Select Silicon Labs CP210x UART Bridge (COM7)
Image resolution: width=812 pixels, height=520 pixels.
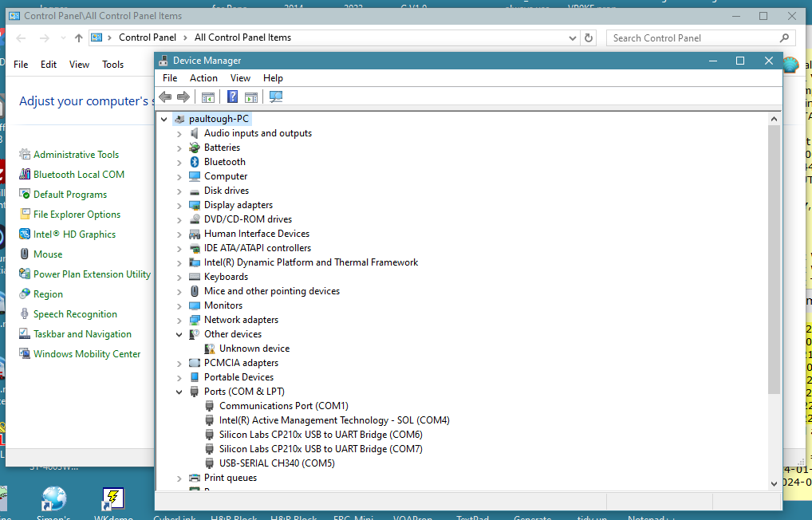pyautogui.click(x=321, y=449)
